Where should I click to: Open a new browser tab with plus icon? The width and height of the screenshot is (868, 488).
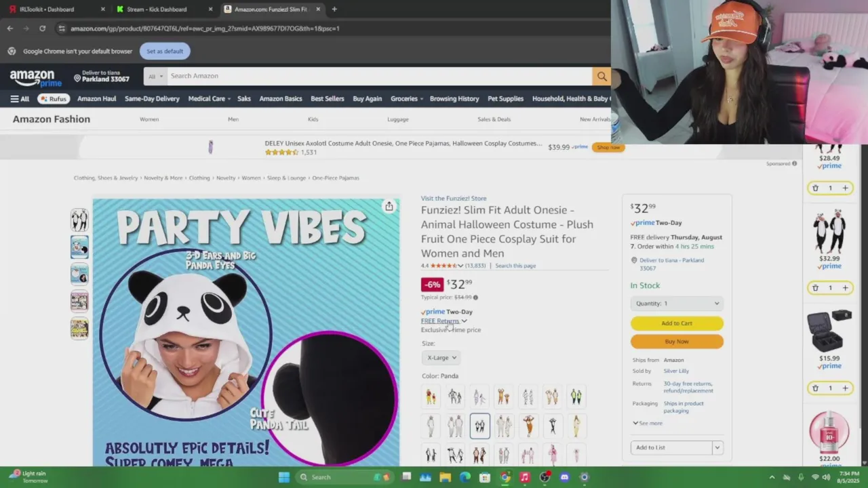pos(334,9)
